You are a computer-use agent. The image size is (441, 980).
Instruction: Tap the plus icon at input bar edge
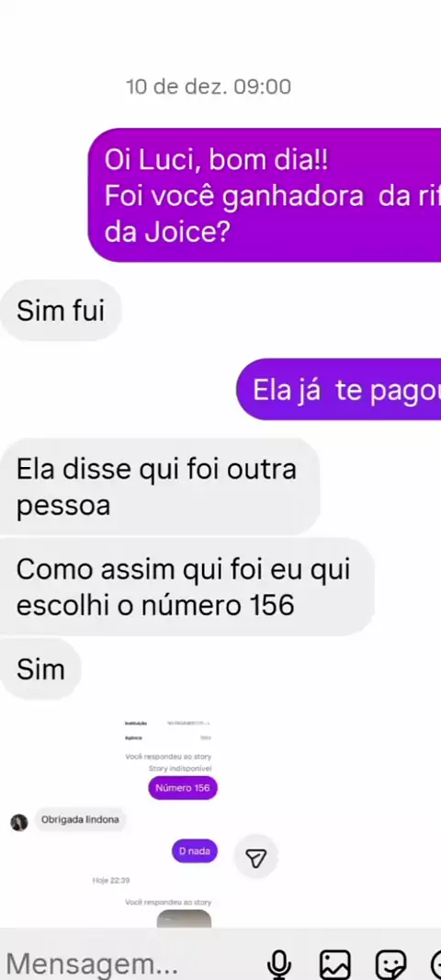click(x=436, y=964)
